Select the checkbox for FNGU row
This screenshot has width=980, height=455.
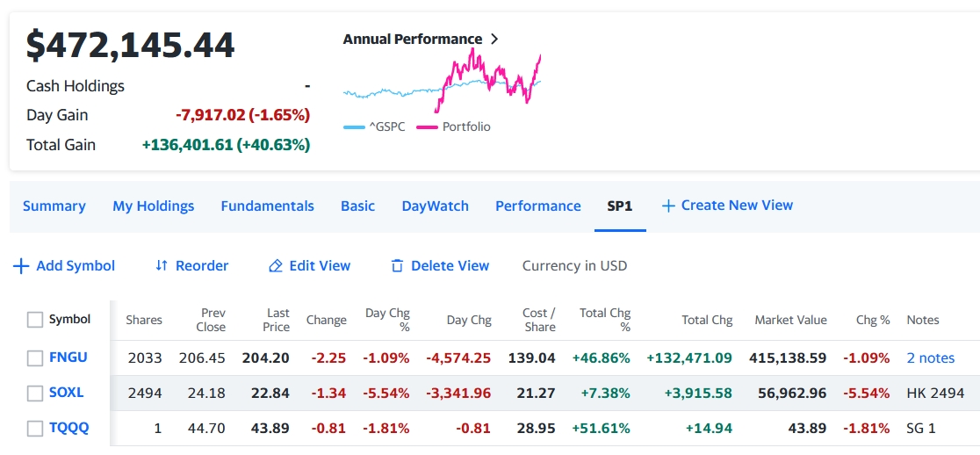(35, 358)
